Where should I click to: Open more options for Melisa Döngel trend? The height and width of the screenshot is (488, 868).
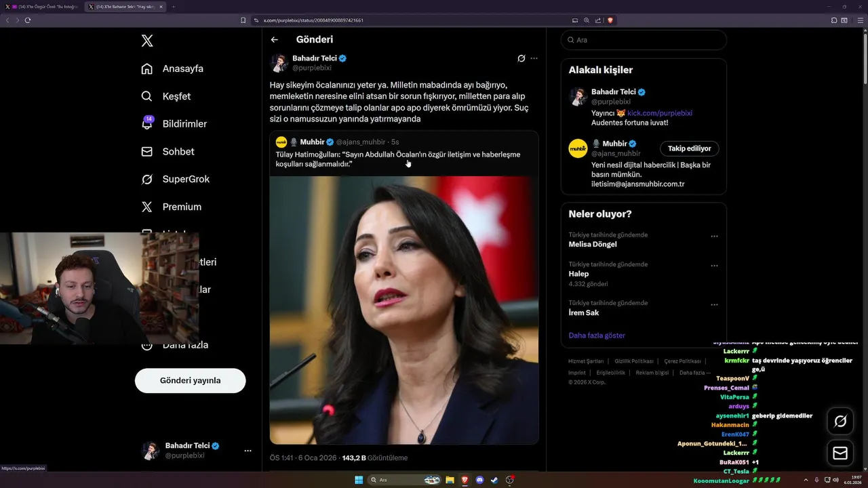714,237
